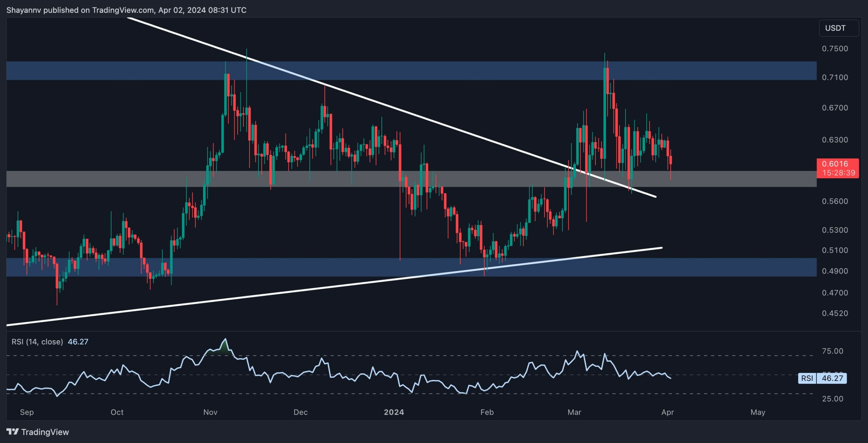
Task: Select the RSI (14, close) indicator legend
Action: point(37,342)
